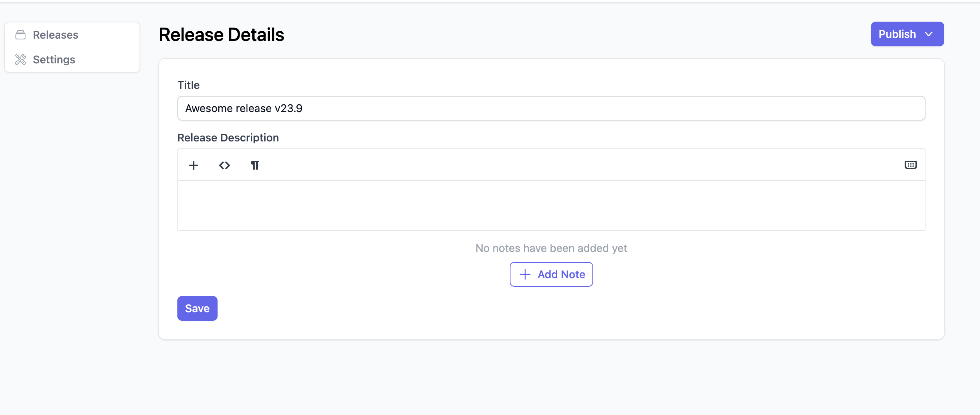980x415 pixels.
Task: Focus the Title input field
Action: tap(551, 108)
